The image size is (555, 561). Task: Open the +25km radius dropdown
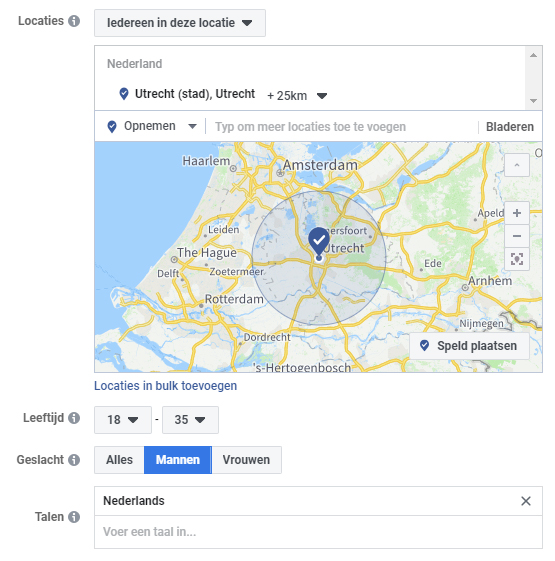point(297,96)
